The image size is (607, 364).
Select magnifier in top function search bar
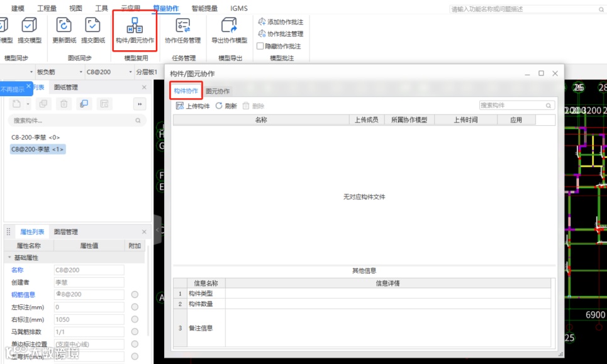601,9
